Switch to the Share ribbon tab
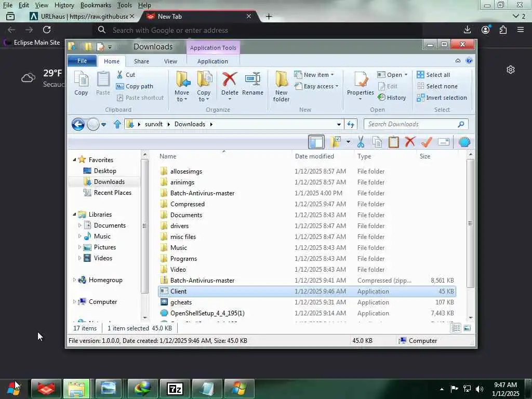Viewport: 532px width, 399px height. tap(141, 61)
